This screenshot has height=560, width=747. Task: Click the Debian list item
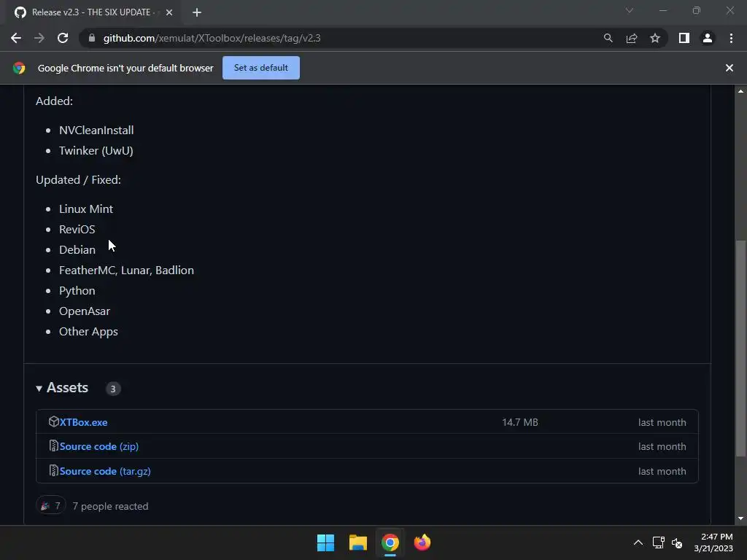[77, 250]
